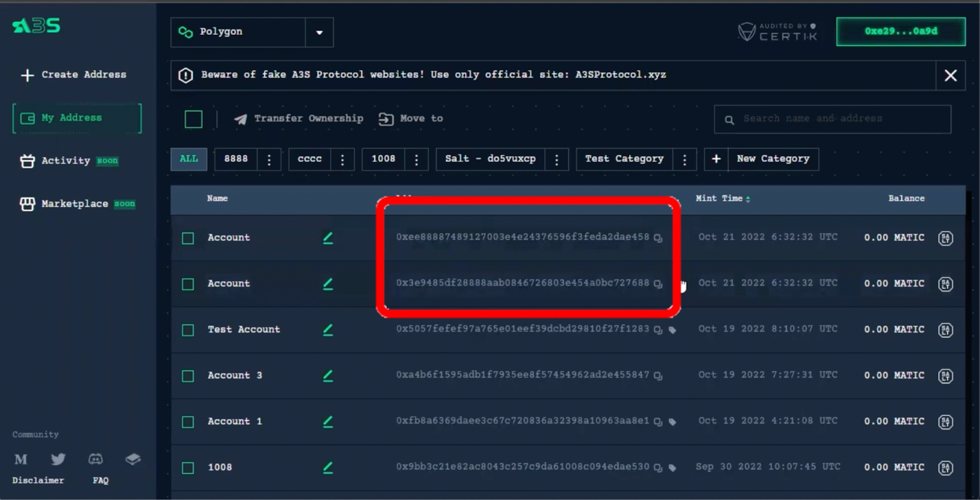
Task: Switch to the Test Category tab
Action: tap(624, 159)
